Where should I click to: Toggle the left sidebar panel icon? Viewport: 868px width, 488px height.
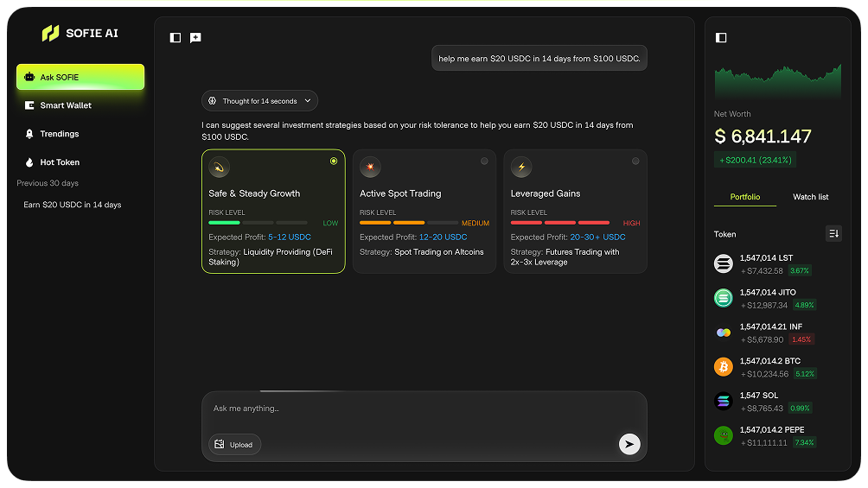point(176,38)
